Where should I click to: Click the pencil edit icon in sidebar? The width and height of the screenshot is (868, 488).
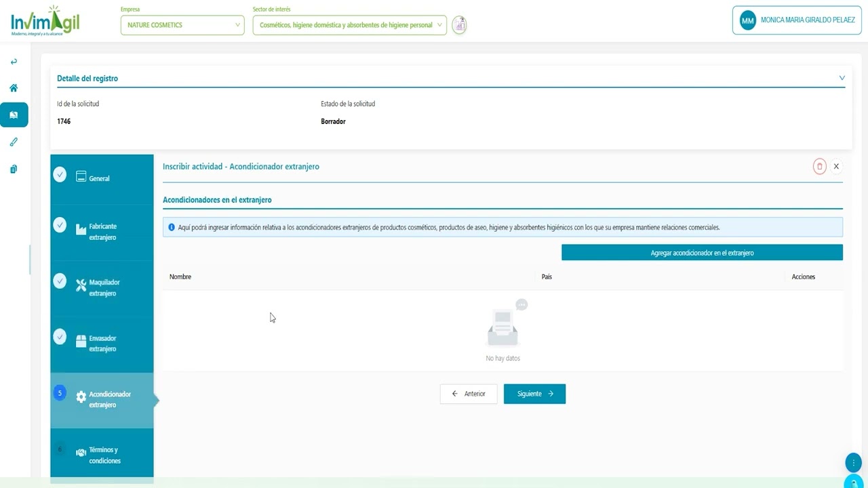tap(14, 142)
